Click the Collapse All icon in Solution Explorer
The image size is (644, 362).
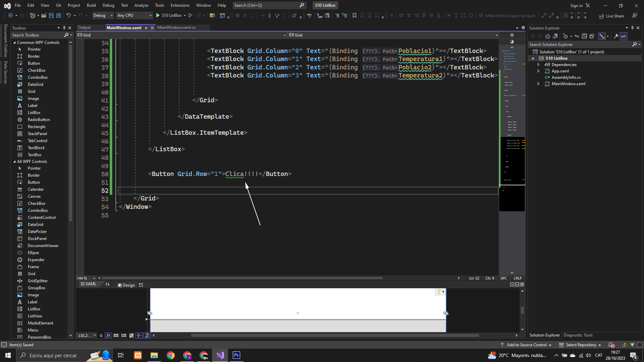coord(584,36)
